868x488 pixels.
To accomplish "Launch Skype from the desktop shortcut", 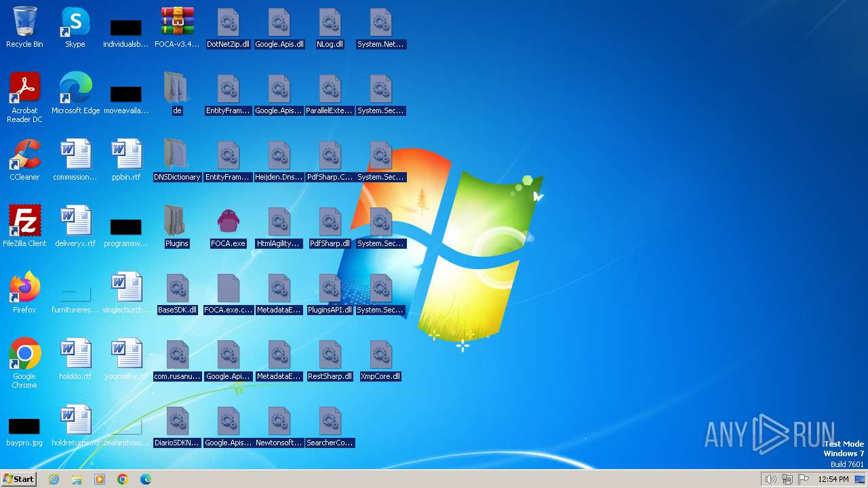I will (75, 27).
